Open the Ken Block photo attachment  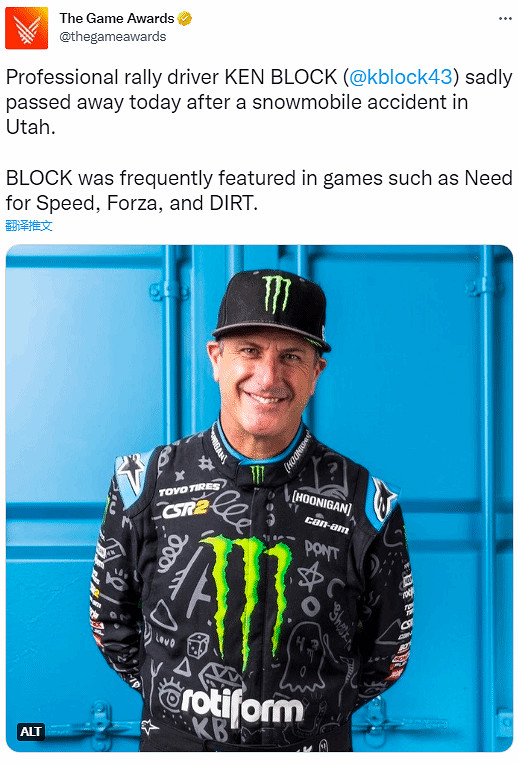click(259, 498)
